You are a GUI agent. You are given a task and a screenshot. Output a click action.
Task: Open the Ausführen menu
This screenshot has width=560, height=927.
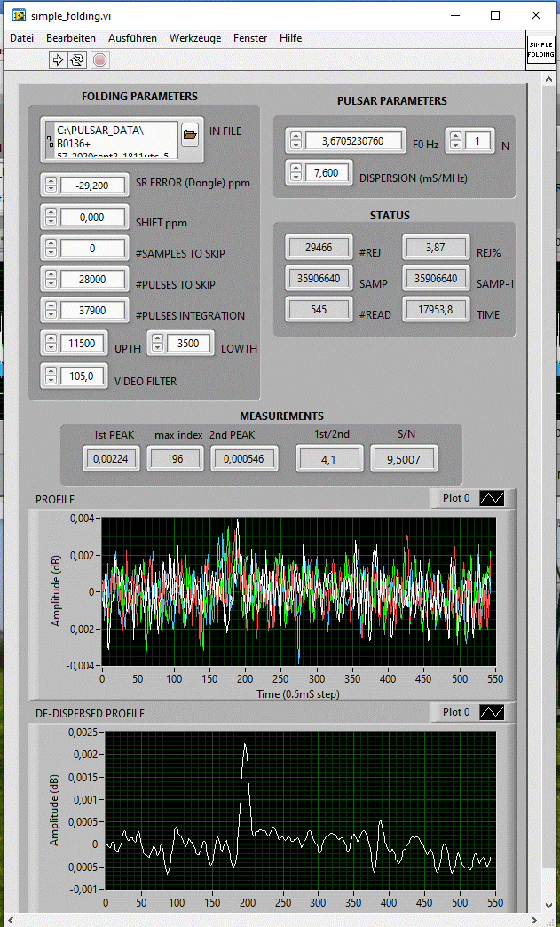click(132, 38)
